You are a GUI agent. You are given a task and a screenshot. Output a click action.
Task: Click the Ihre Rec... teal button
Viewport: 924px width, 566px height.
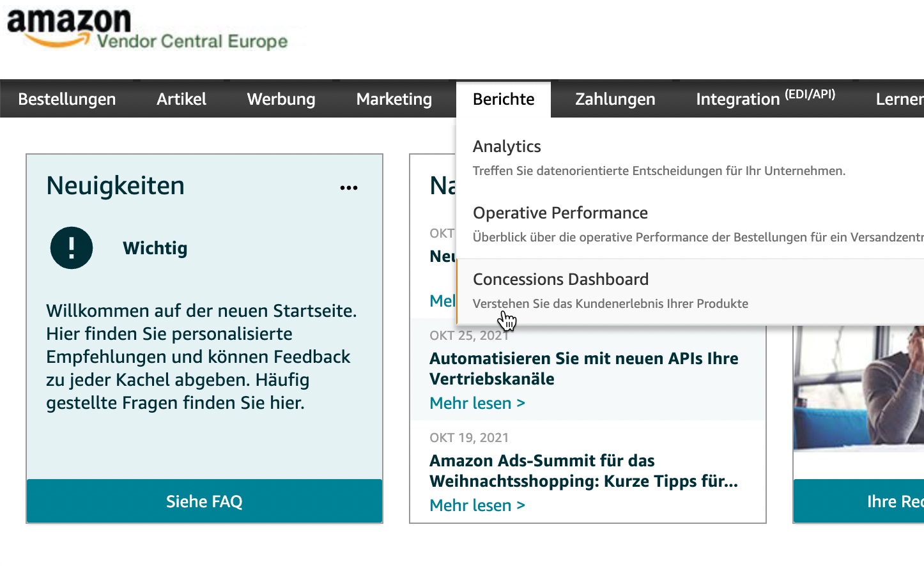pos(859,501)
